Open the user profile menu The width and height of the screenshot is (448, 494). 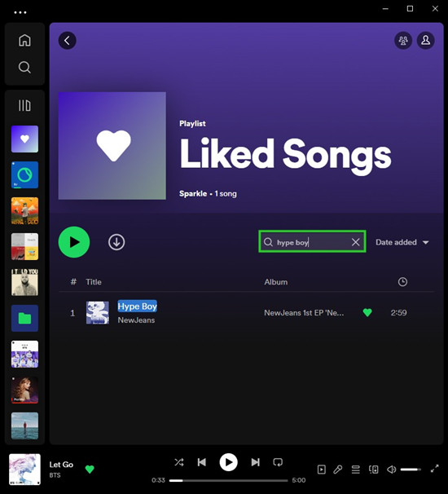click(426, 40)
